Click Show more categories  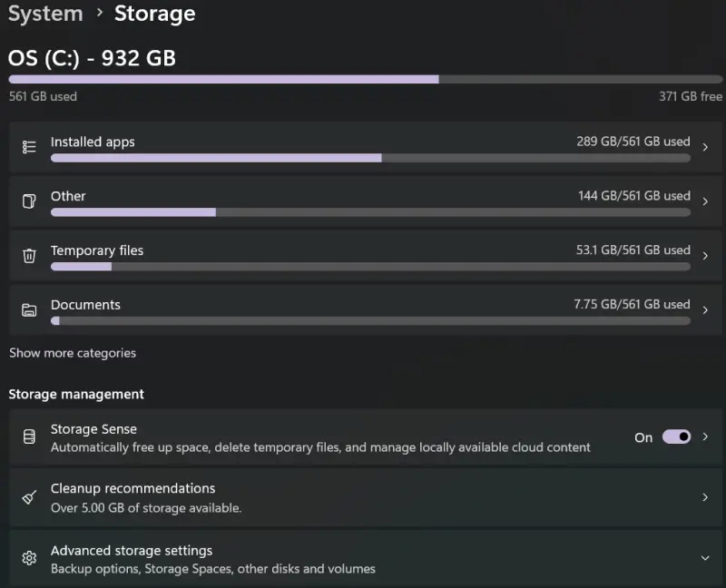tap(73, 353)
